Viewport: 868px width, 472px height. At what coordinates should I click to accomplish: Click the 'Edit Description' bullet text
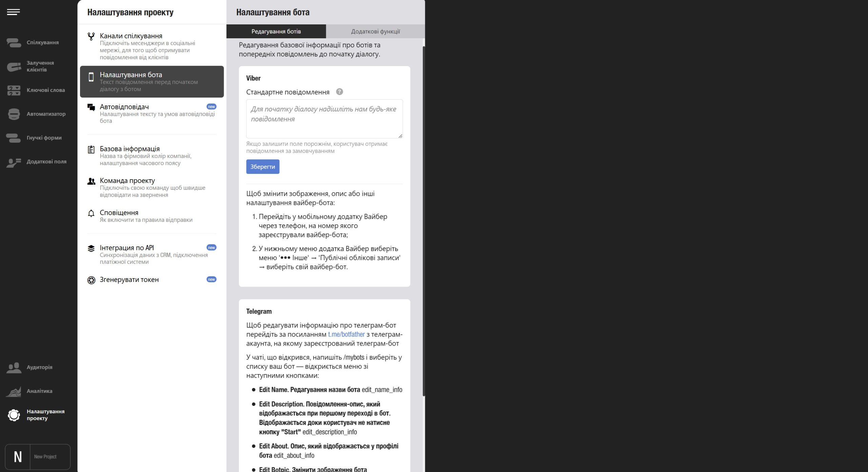click(x=325, y=418)
